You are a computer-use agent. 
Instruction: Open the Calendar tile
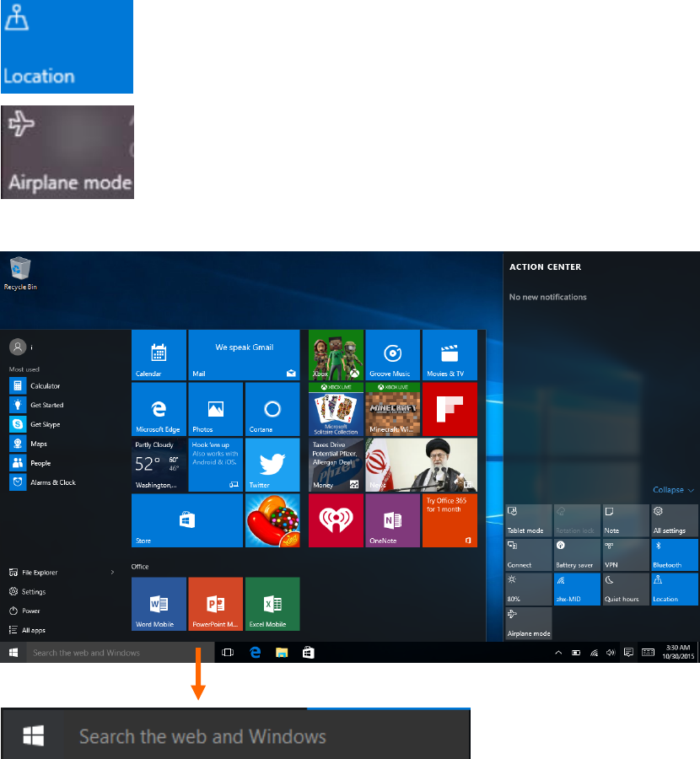159,355
